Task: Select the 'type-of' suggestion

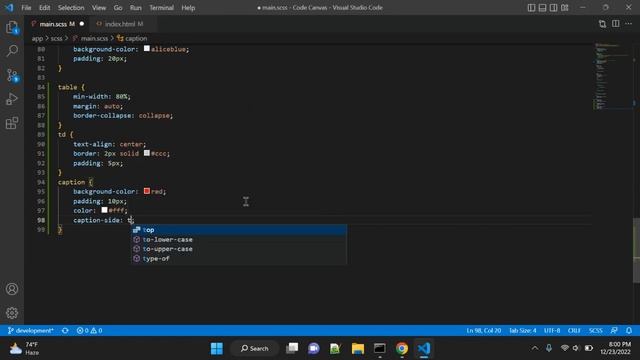Action: point(239,258)
